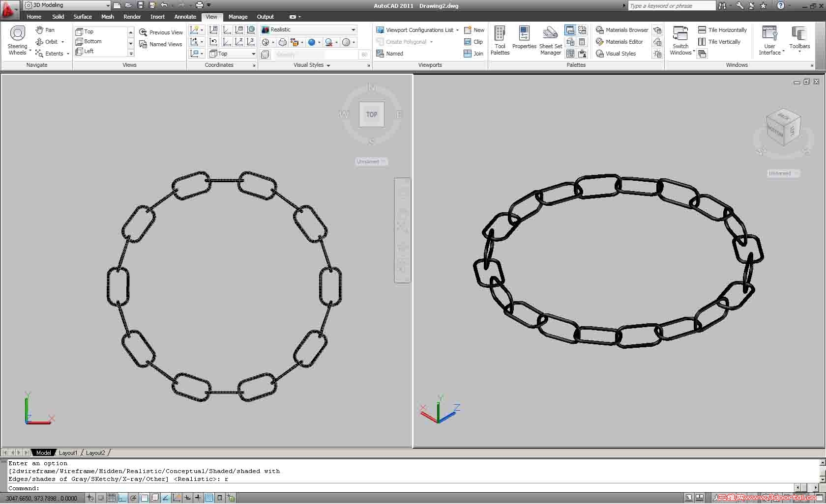Open Coordinates panel dialog launcher arrow
This screenshot has height=504, width=826.
click(254, 65)
